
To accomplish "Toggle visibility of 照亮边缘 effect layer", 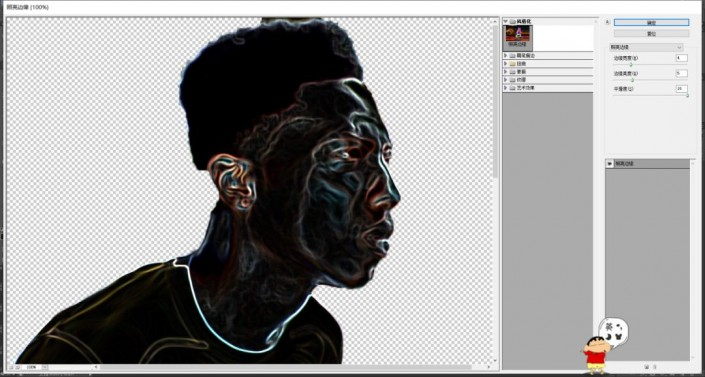I will 610,164.
